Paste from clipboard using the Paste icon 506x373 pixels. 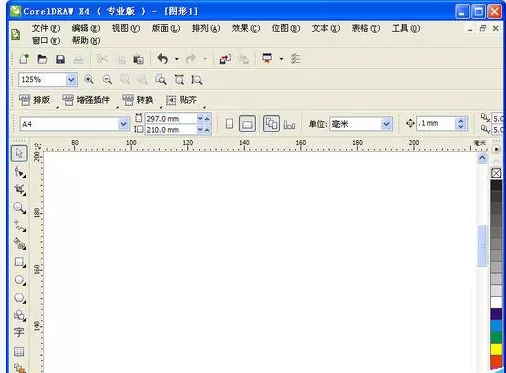pyautogui.click(x=138, y=59)
